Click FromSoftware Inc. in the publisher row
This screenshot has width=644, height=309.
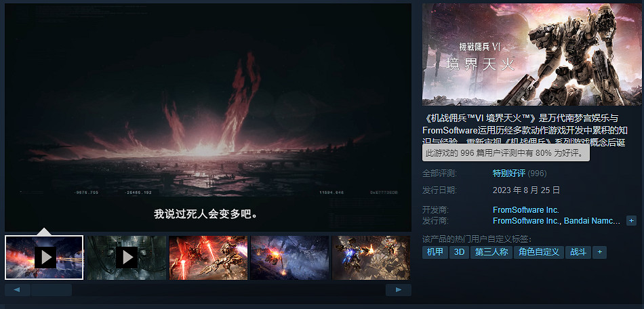[x=526, y=221]
